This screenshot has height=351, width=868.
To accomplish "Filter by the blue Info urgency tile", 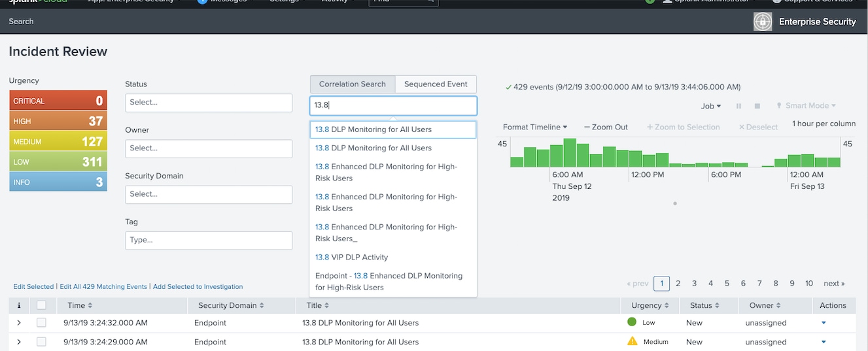I will click(x=58, y=182).
